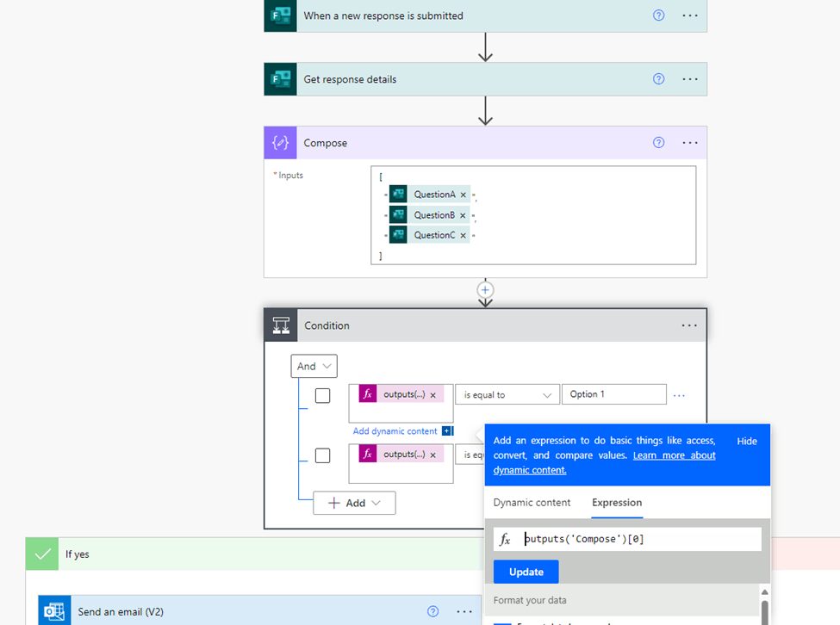Image resolution: width=840 pixels, height=625 pixels.
Task: Remove second row outputs(...) expression token
Action: pos(432,455)
